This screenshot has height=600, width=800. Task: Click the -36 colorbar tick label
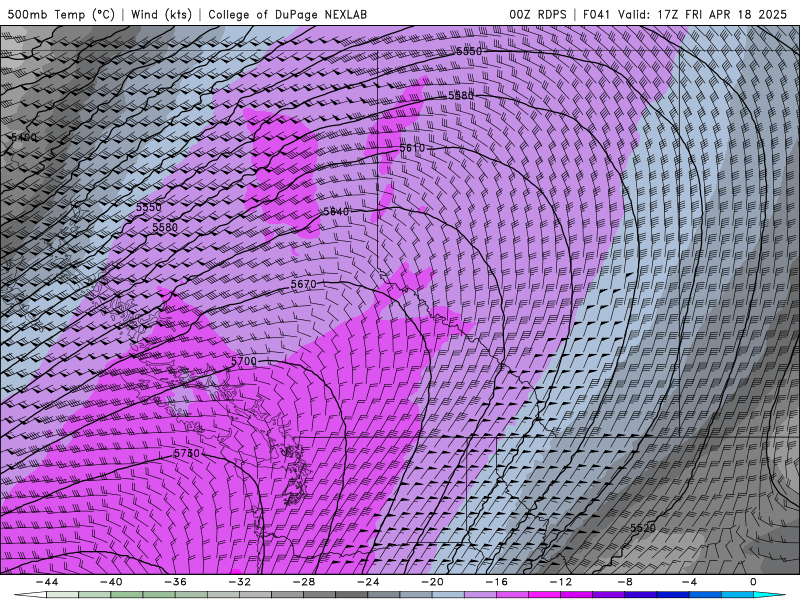tap(175, 582)
